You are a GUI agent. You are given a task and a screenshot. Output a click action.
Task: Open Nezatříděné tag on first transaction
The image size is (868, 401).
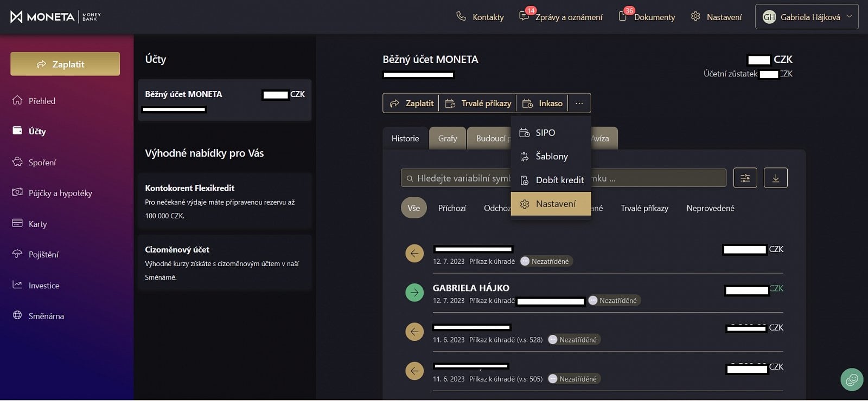[546, 261]
